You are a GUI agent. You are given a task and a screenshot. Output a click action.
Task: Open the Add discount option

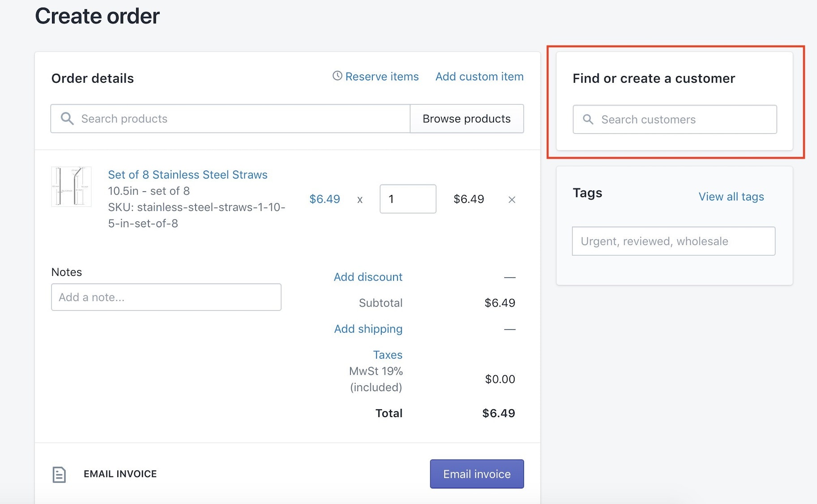click(x=368, y=277)
